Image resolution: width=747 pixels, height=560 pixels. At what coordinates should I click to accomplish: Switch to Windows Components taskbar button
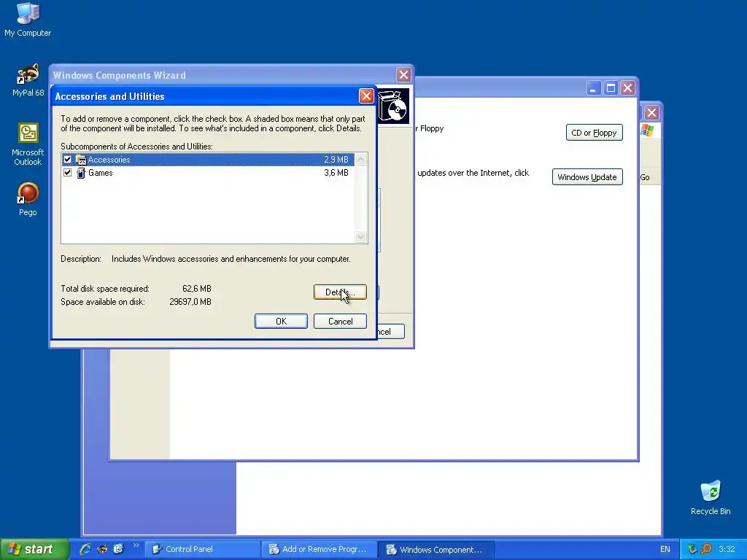click(436, 549)
